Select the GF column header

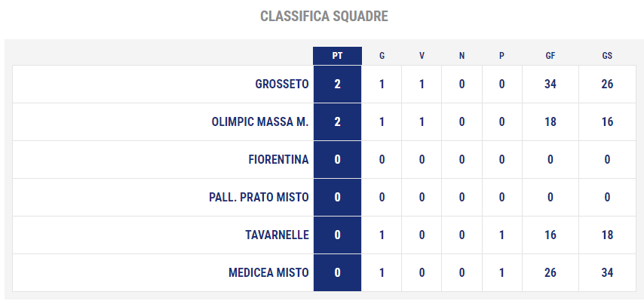click(x=550, y=56)
